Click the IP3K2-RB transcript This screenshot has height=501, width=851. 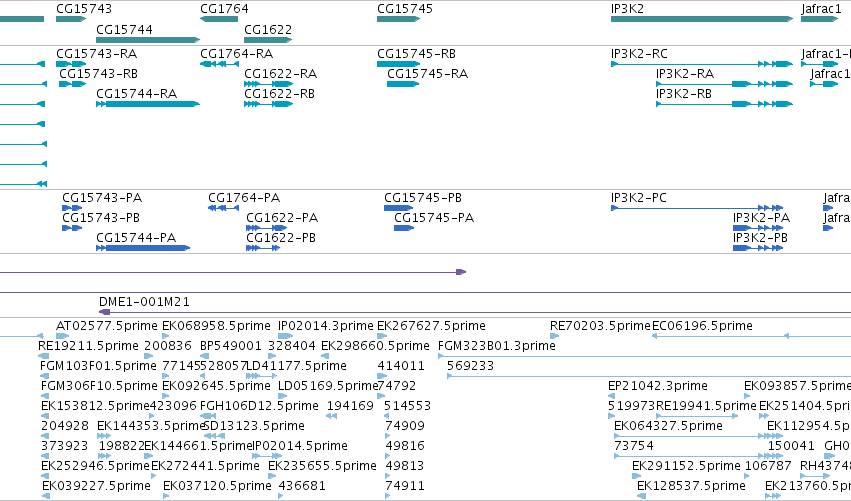(724, 104)
